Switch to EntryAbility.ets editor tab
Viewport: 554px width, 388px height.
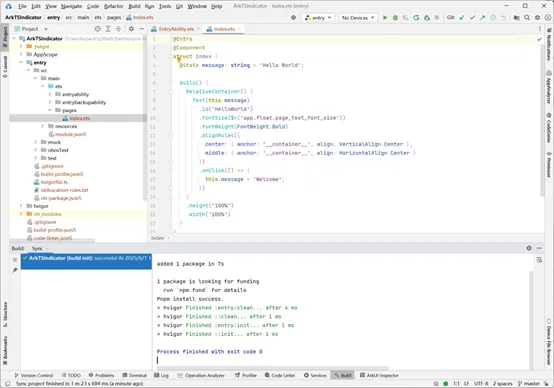click(176, 29)
